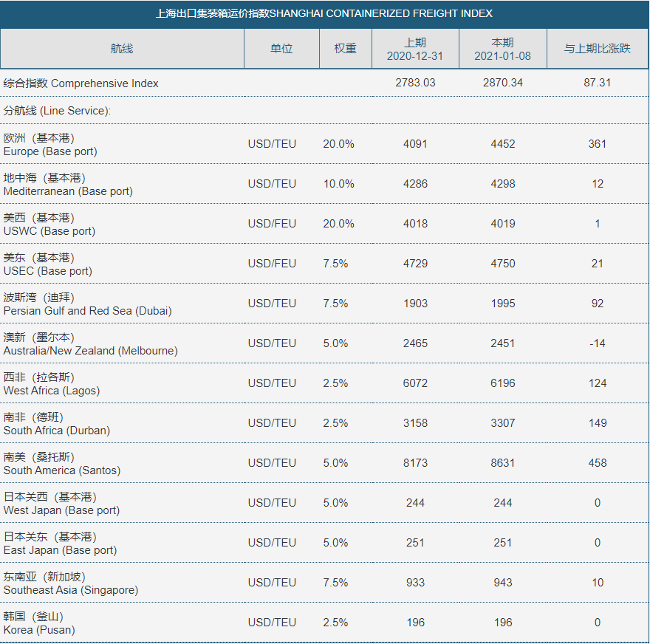Click the South America (Santos) route

[x=62, y=464]
